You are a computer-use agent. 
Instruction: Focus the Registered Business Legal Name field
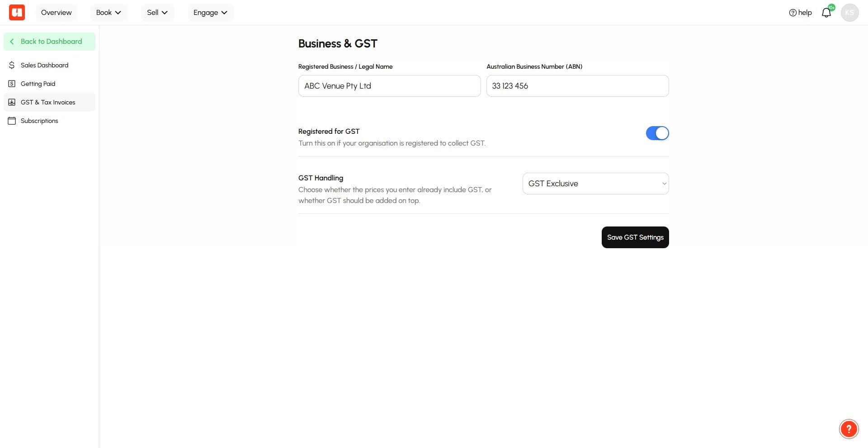(x=389, y=86)
